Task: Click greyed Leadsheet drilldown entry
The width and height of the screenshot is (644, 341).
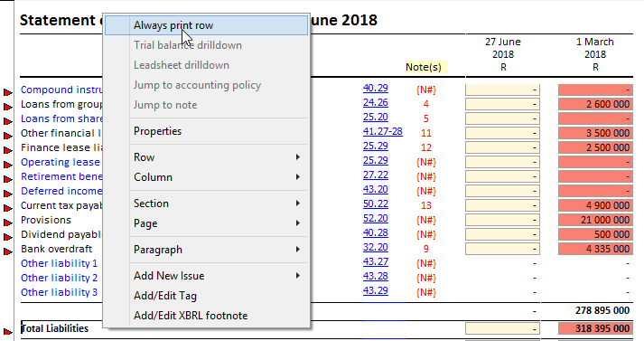Action: (206, 65)
